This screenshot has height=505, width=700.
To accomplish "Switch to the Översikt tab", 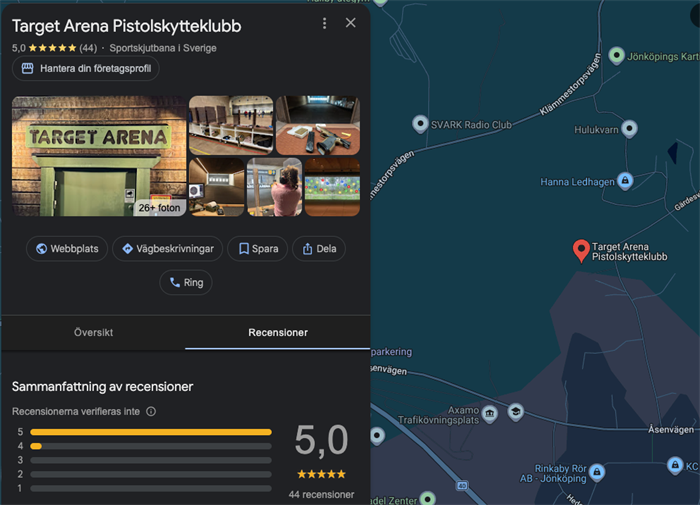I will 93,332.
